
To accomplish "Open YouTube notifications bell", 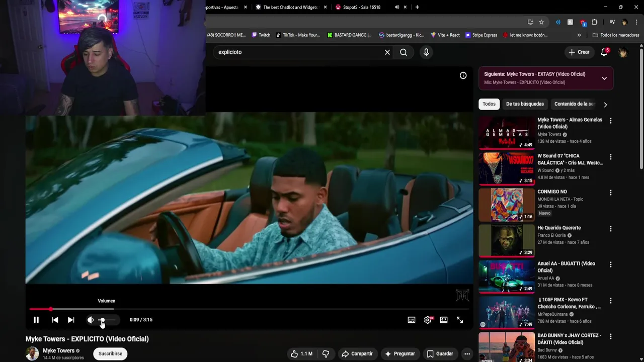I will point(604,52).
